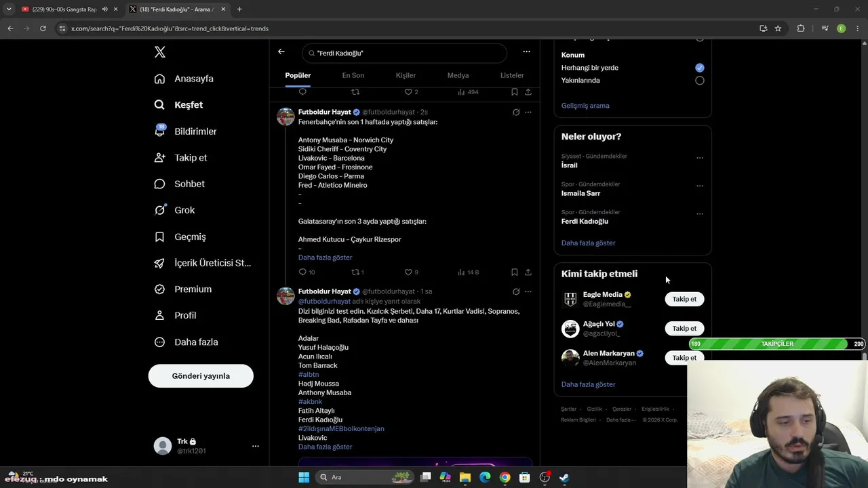Image resolution: width=868 pixels, height=488 pixels.
Task: Open options for the İsrail trend
Action: 700,158
